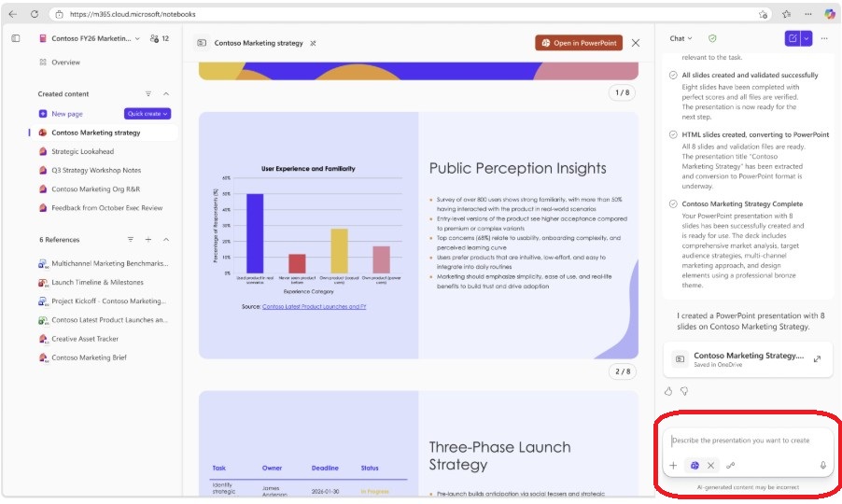
Task: Toggle the left sidebar panel icon
Action: point(16,38)
